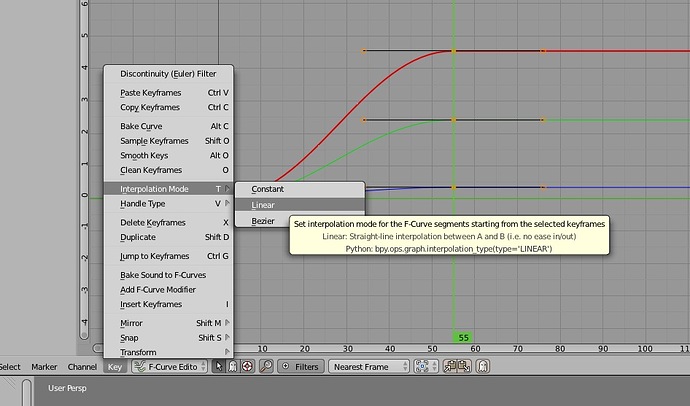Click the vertical scrollbar of graph editor
The height and width of the screenshot is (406, 690).
tap(84, 169)
